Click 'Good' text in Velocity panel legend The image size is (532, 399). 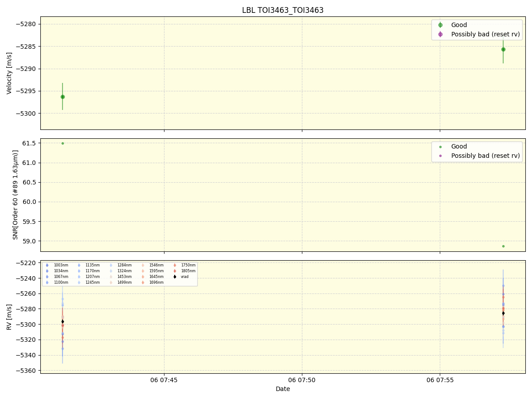point(459,25)
